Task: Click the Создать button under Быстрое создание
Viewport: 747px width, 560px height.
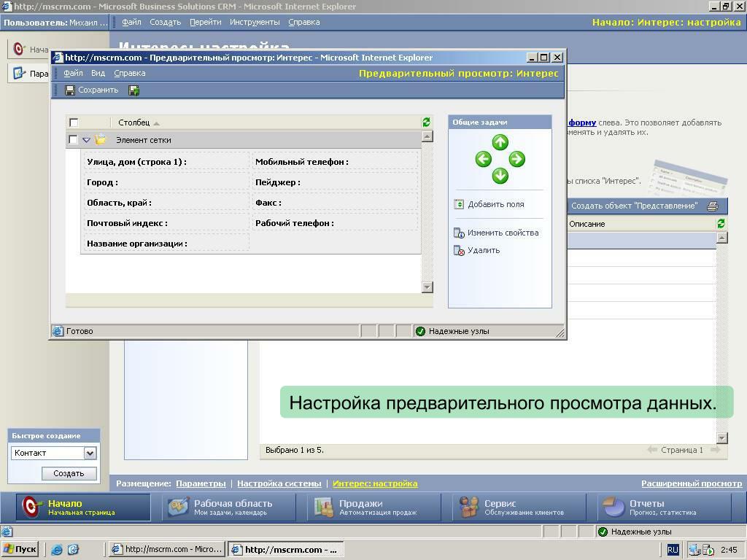Action: pyautogui.click(x=69, y=473)
